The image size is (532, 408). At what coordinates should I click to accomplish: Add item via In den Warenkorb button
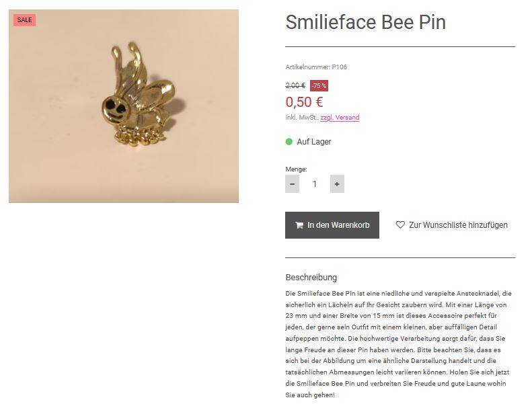(x=332, y=225)
